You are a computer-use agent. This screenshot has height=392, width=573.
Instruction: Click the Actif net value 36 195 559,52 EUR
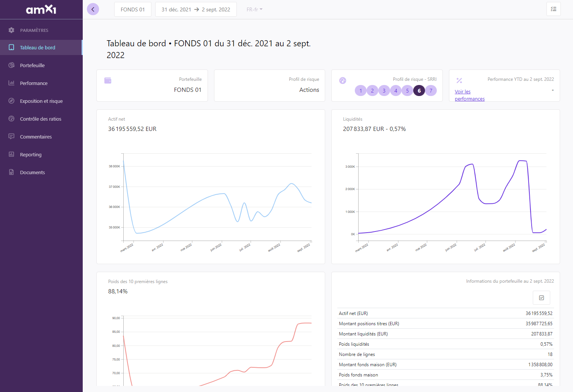pos(132,129)
